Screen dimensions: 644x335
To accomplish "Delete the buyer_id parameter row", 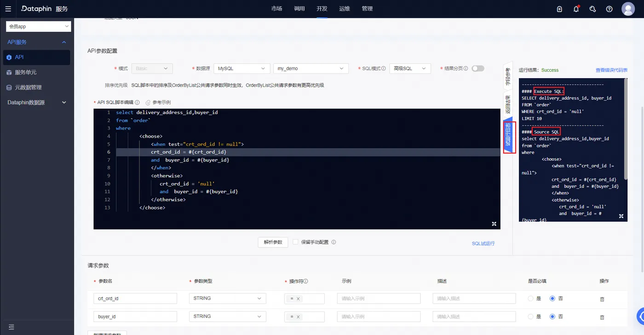I will point(602,317).
